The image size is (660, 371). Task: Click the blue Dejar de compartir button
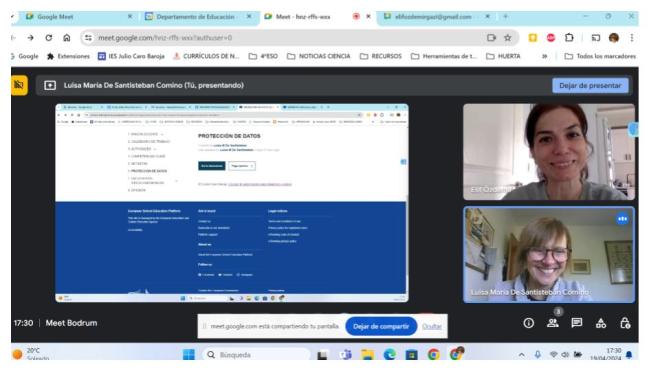(381, 326)
